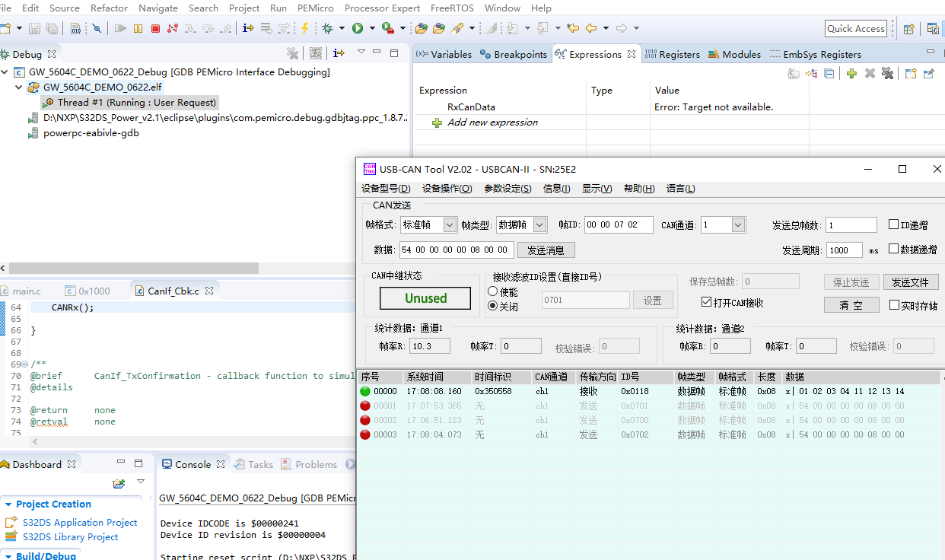945x560 pixels.
Task: Click the Disconnect debug icon
Action: (x=173, y=28)
